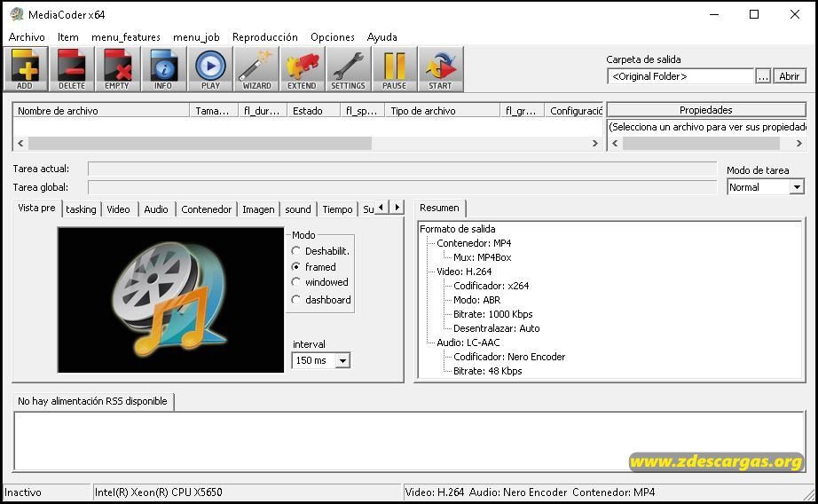Switch to the Imagen tab

pyautogui.click(x=258, y=209)
